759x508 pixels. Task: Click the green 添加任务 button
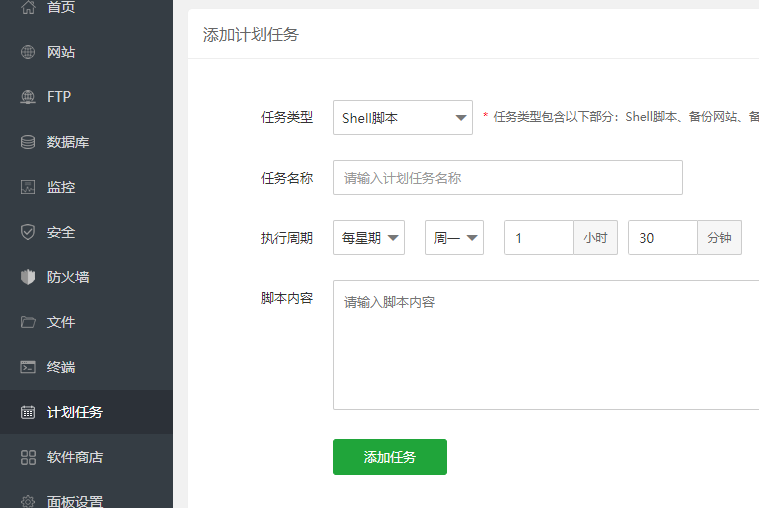(390, 457)
